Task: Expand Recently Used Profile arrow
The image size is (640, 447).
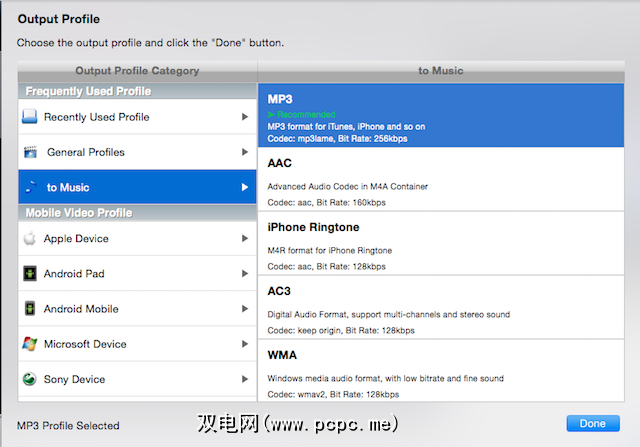Action: click(x=245, y=117)
